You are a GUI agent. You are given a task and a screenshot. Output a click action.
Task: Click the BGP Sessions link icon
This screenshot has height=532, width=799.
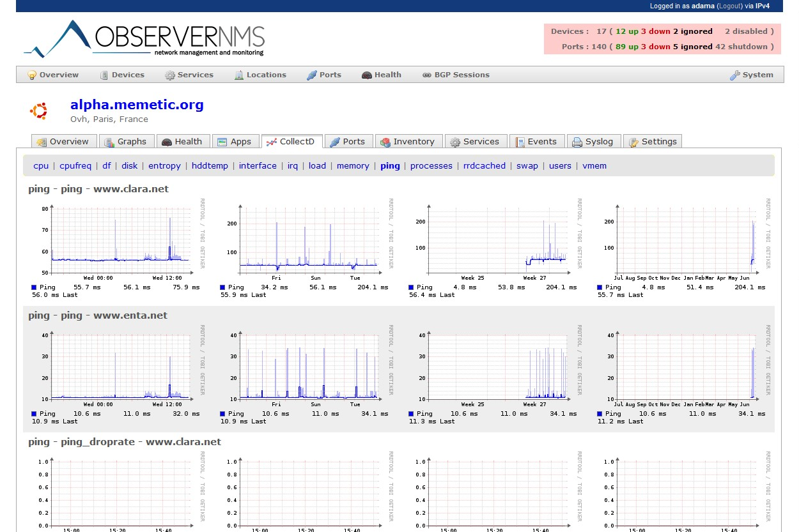click(427, 75)
